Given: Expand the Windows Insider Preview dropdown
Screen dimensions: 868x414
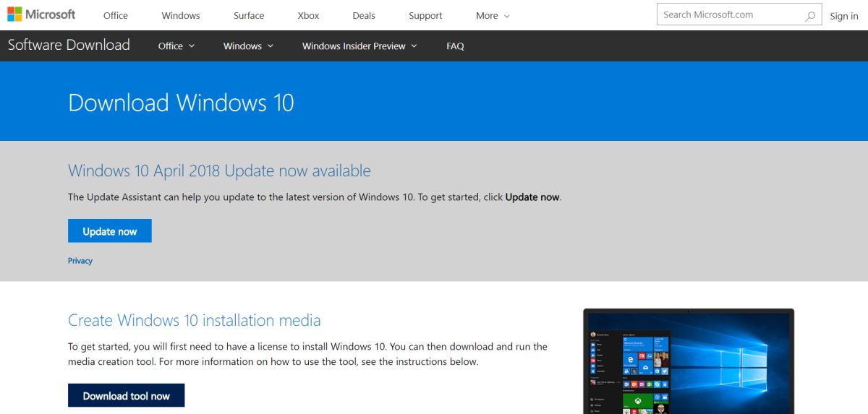Looking at the screenshot, I should pos(359,46).
